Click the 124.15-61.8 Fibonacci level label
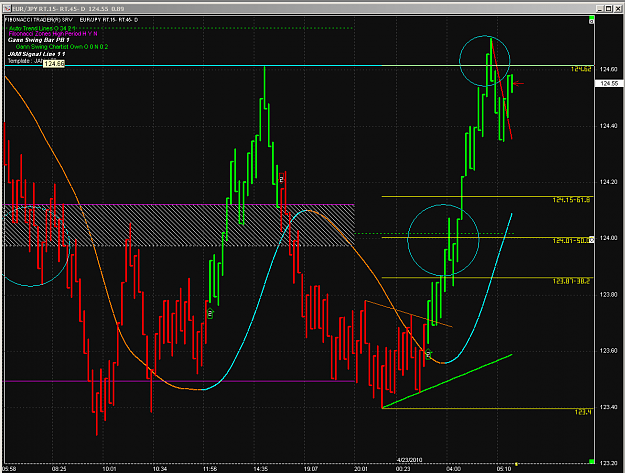 click(571, 200)
